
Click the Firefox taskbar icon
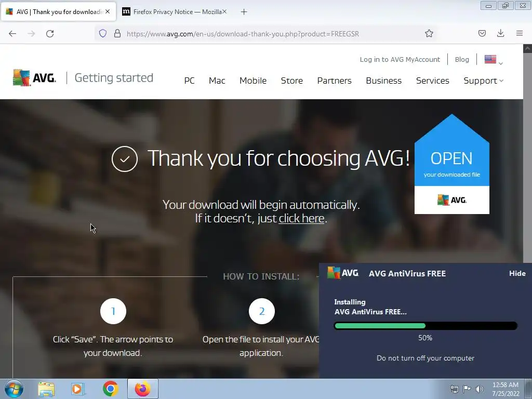tap(143, 389)
